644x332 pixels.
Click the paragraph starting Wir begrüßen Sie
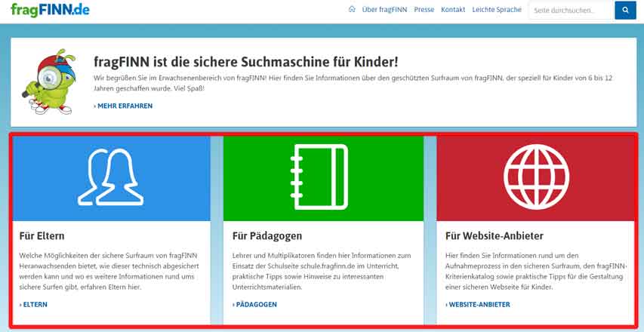(353, 83)
